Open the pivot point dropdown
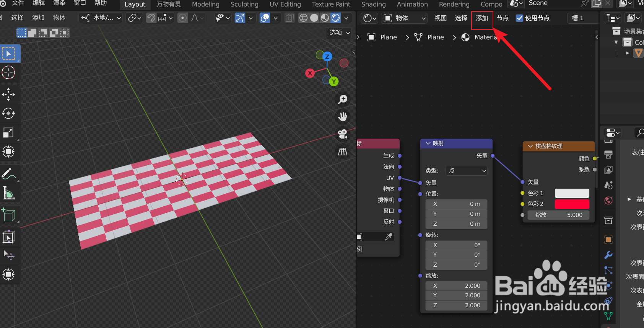The image size is (644, 328). click(135, 18)
